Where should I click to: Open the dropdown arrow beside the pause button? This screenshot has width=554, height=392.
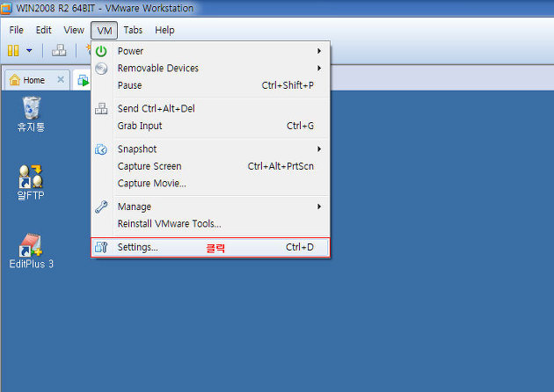pyautogui.click(x=29, y=50)
